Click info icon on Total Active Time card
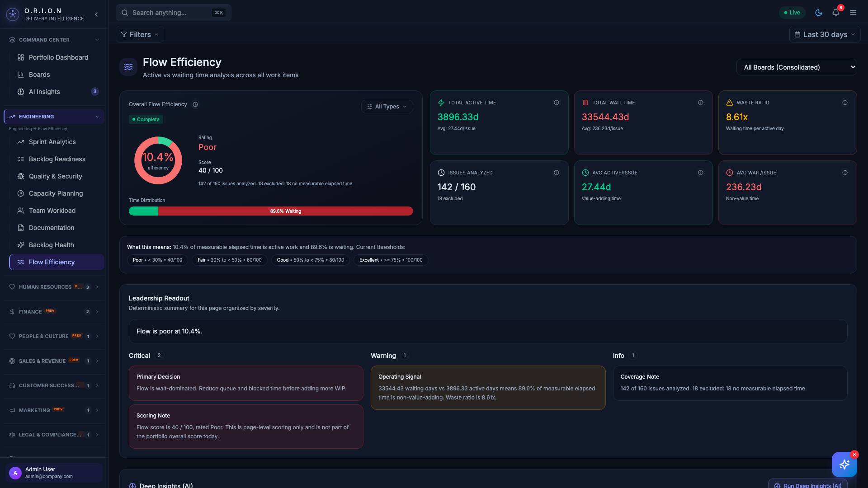868x488 pixels. pos(557,103)
